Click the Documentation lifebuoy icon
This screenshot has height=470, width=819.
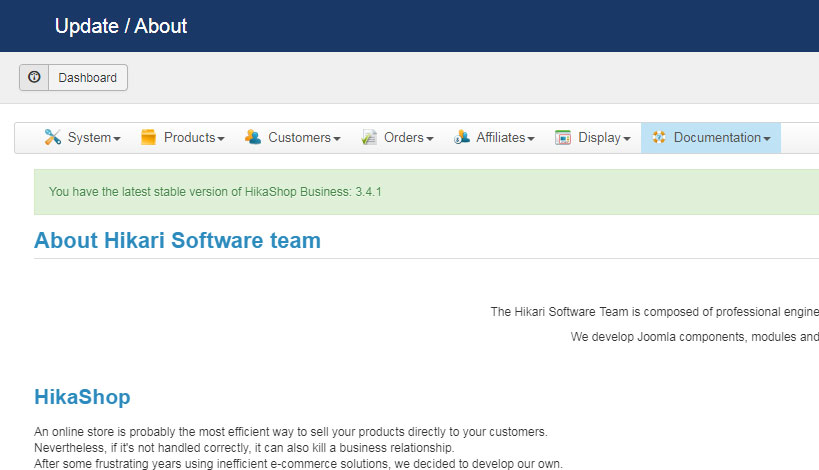pyautogui.click(x=659, y=137)
